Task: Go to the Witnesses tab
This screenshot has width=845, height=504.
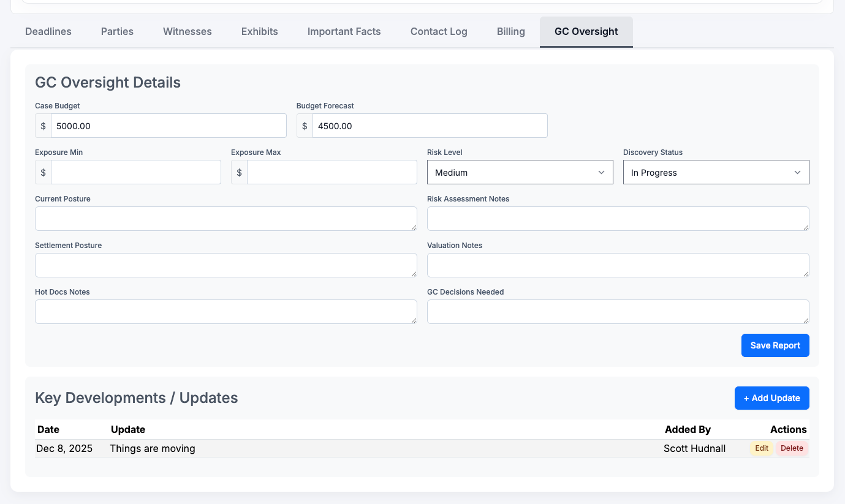Action: (x=188, y=31)
